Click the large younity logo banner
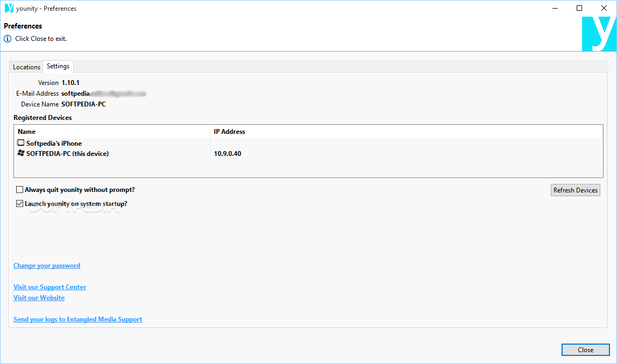Viewport: 617px width, 364px height. pos(599,34)
